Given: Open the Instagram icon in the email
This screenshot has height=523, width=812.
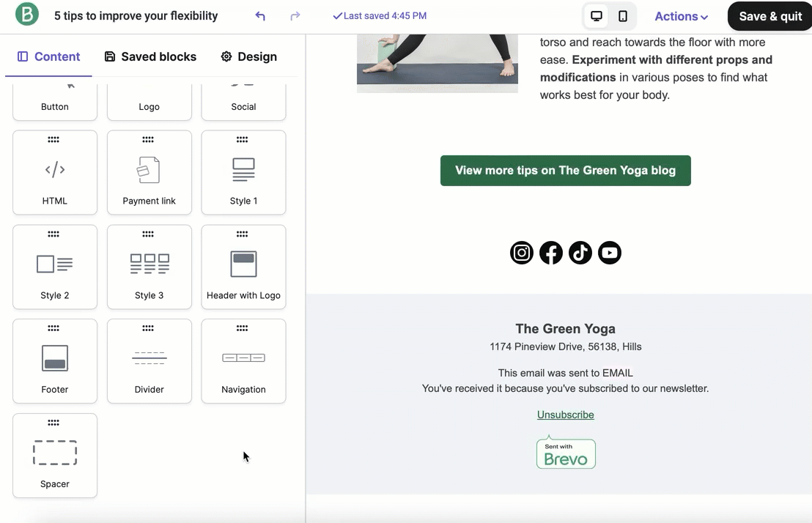Looking at the screenshot, I should click(x=522, y=253).
